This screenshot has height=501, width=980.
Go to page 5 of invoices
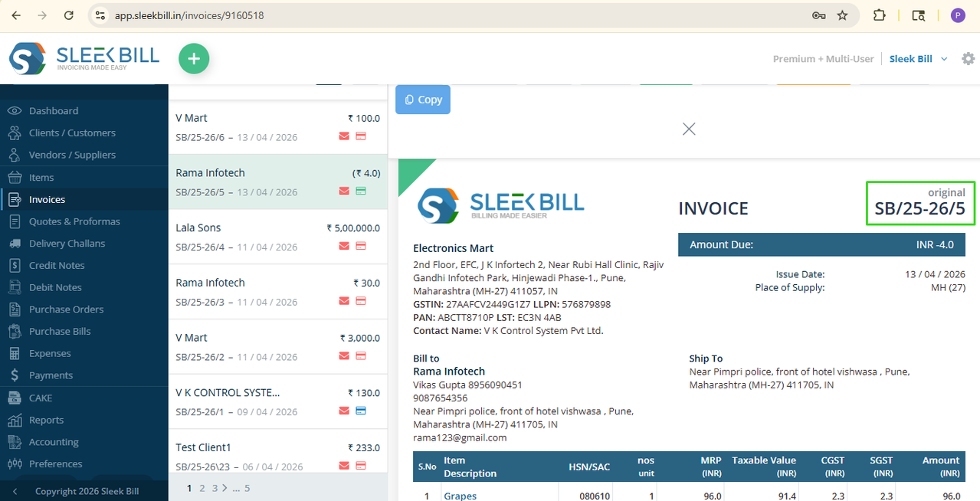247,488
